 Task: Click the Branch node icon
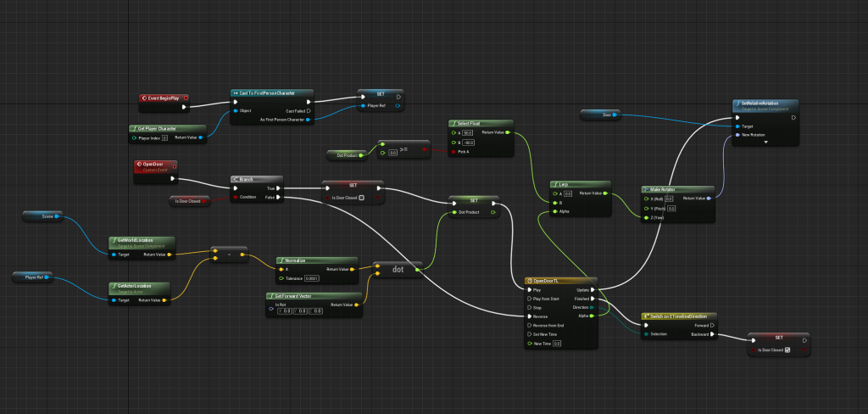[x=236, y=179]
